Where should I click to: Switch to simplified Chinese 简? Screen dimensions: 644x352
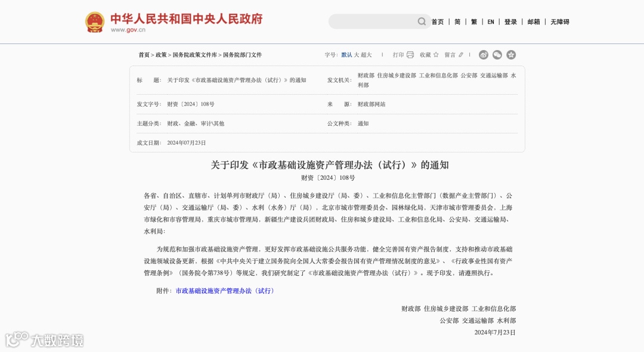point(457,22)
